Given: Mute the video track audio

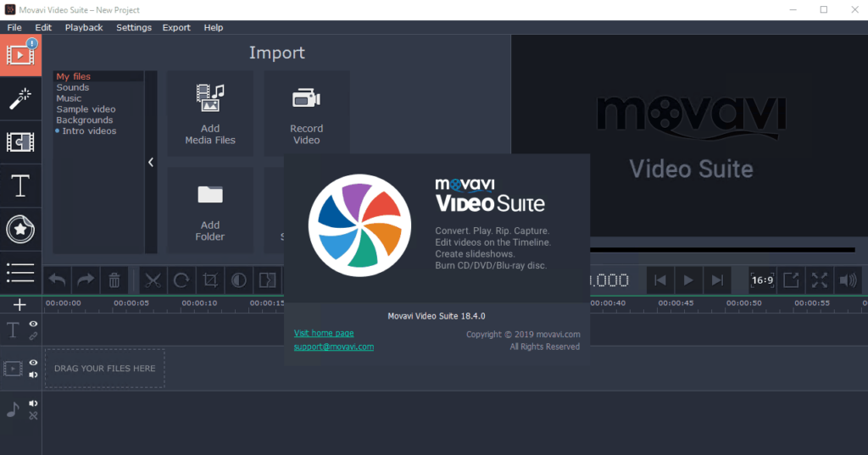Looking at the screenshot, I should (33, 375).
